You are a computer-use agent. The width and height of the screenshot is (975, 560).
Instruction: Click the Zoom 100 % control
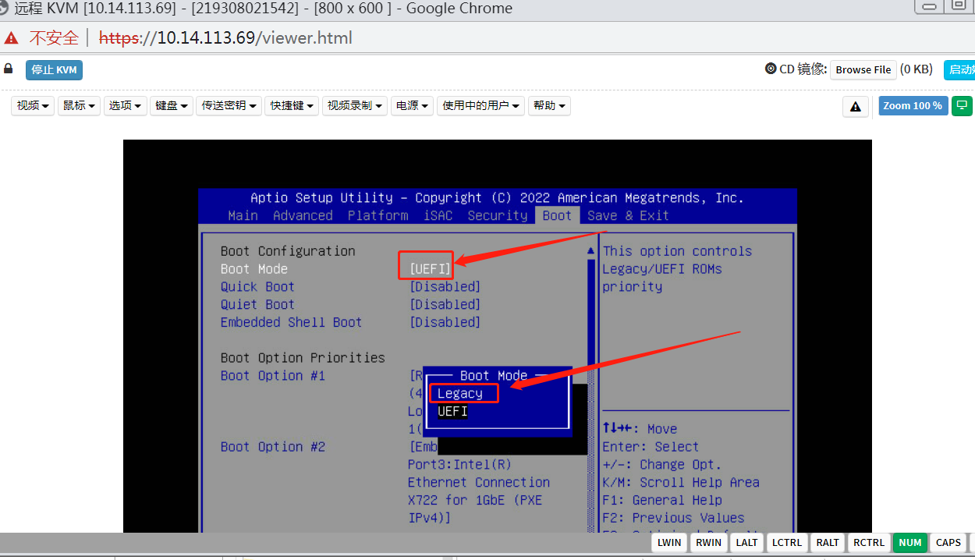click(x=913, y=105)
